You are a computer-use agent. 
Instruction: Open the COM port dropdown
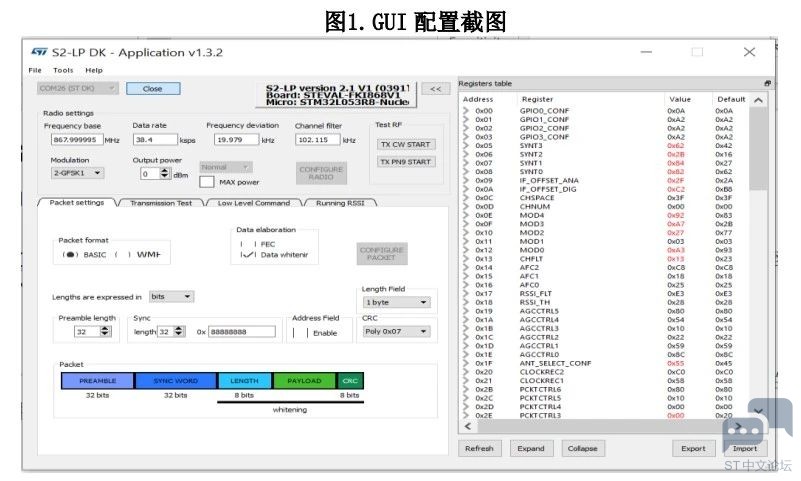point(78,88)
